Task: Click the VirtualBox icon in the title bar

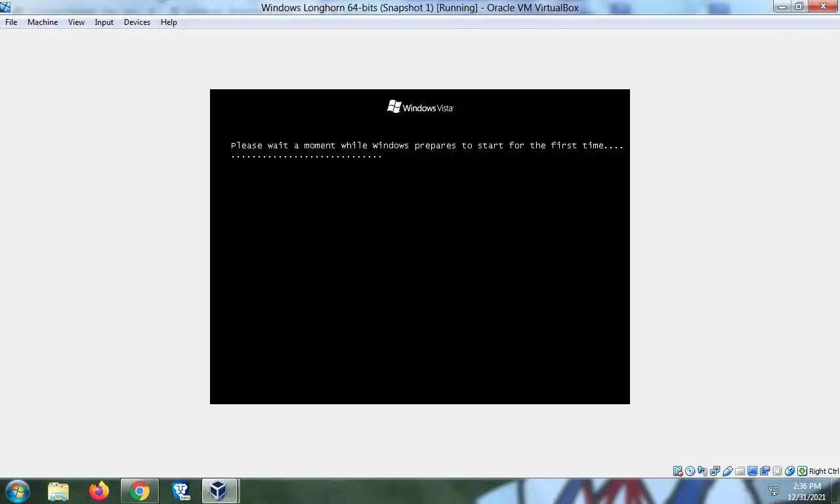Action: pos(5,7)
